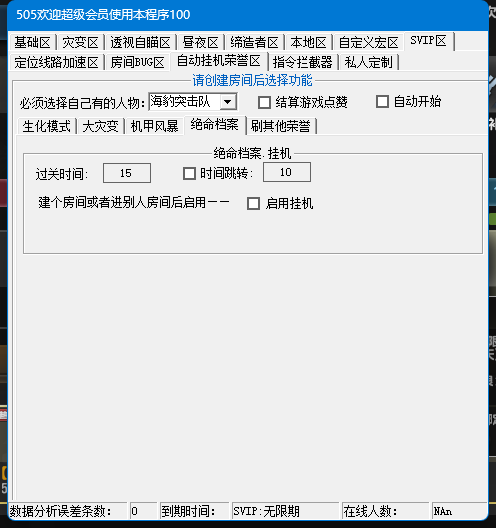
Task: Switch to the 灾变区 tab
Action: point(80,43)
